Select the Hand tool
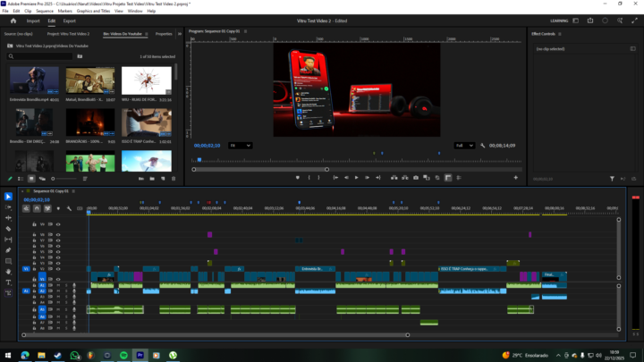 [8, 271]
